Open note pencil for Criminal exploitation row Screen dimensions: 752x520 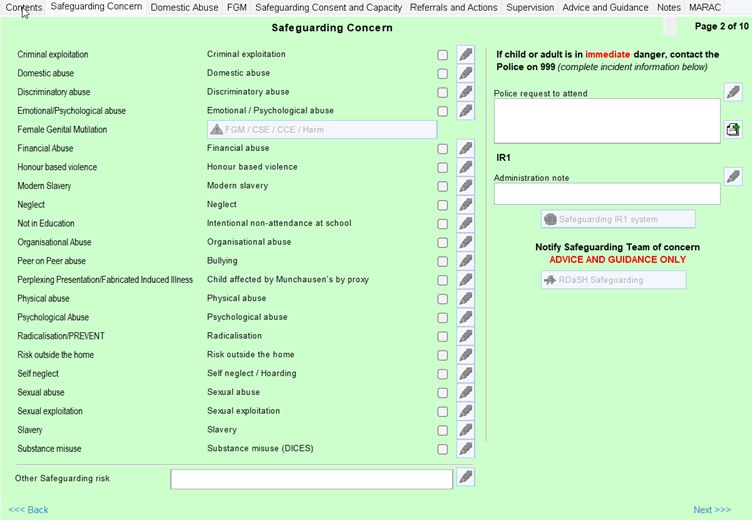point(465,54)
